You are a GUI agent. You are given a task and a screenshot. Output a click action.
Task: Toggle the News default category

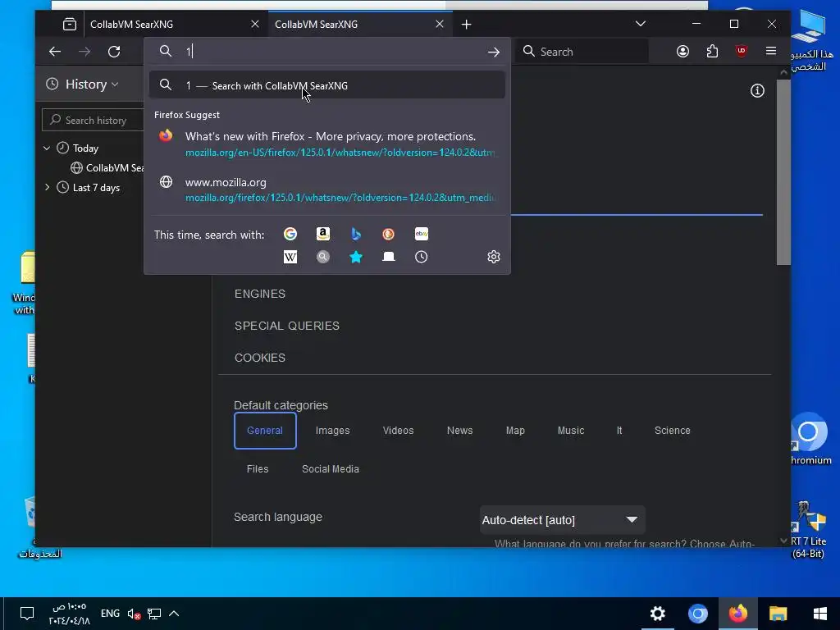459,431
